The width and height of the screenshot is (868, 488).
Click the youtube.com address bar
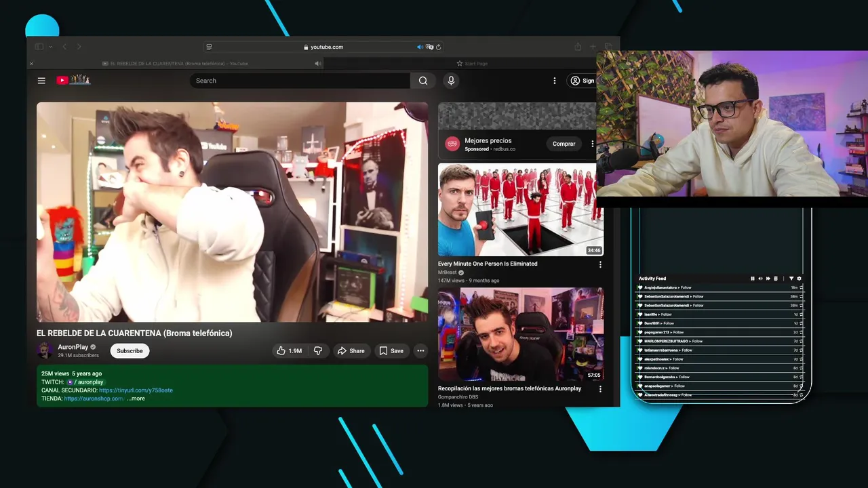(x=324, y=47)
